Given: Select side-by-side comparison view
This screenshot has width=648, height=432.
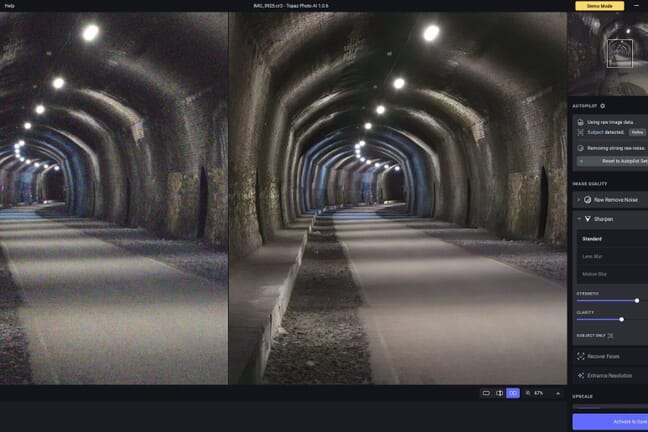Looking at the screenshot, I should coord(513,393).
